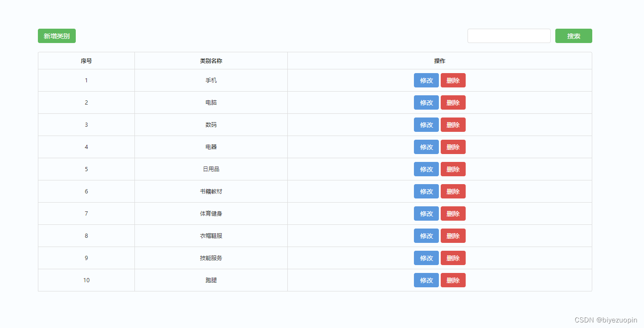Click the 电器 name cell
The image size is (644, 328).
(211, 147)
